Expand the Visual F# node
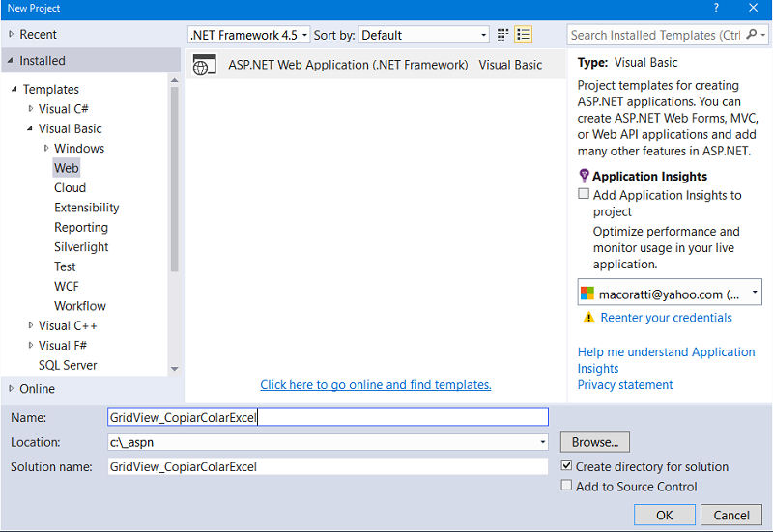Viewport: 773px width, 532px height. [x=31, y=346]
